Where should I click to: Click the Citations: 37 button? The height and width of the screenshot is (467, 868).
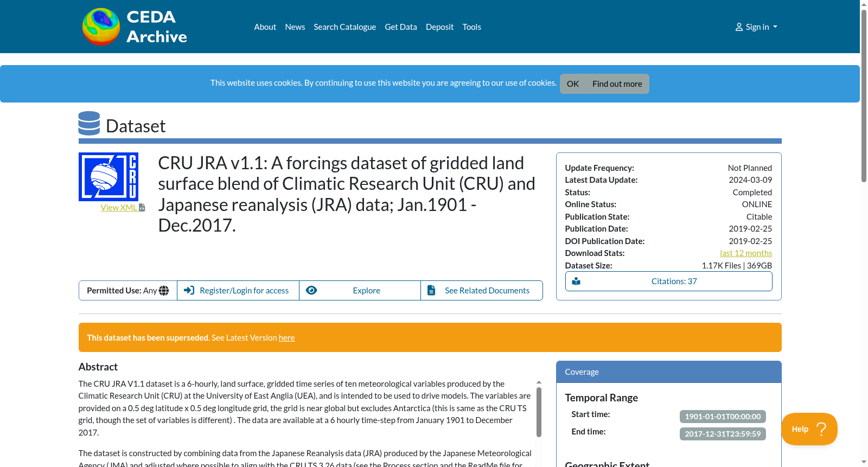pos(669,282)
